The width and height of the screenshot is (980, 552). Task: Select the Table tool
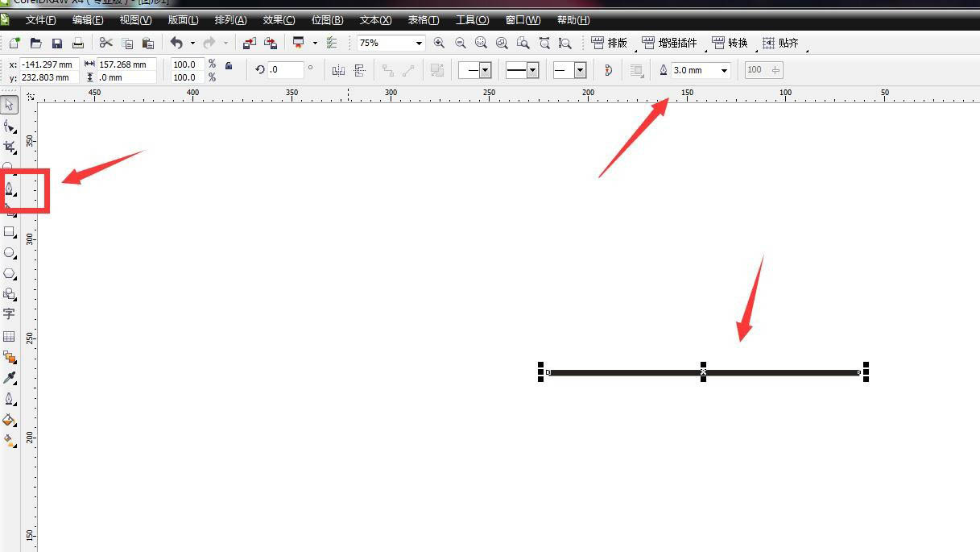(10, 336)
